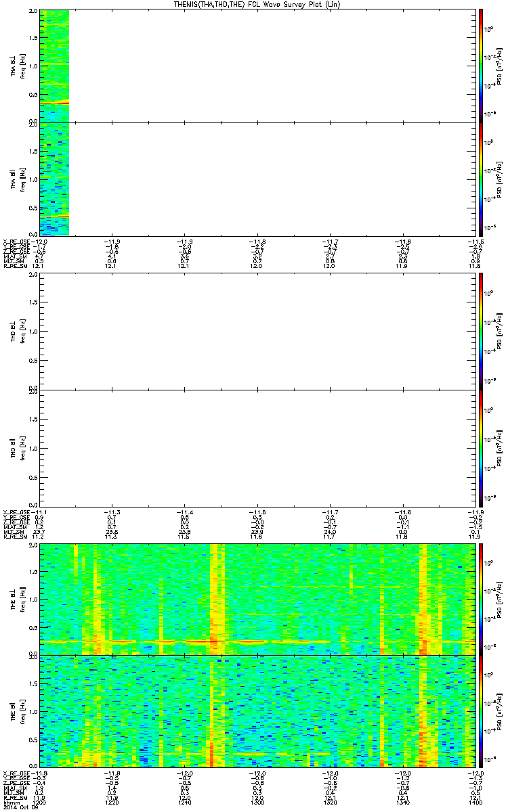Click the THA BII spectrogram data strip
508x812 pixels.
tap(54, 179)
